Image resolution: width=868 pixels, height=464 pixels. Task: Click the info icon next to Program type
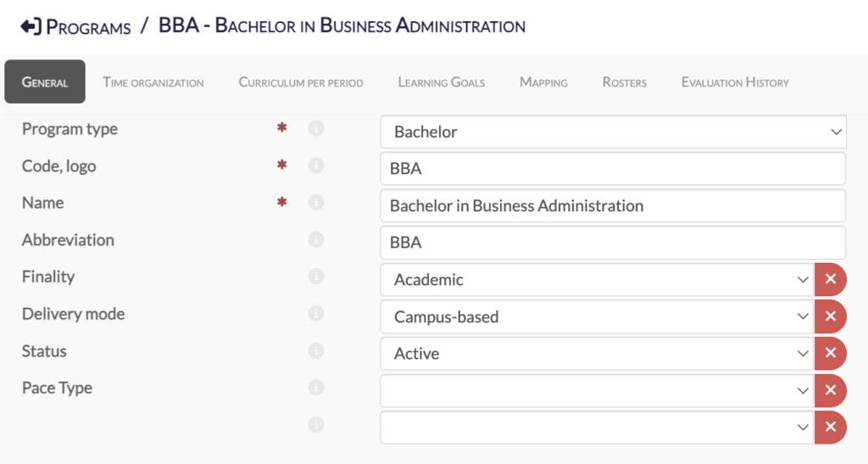pyautogui.click(x=316, y=129)
